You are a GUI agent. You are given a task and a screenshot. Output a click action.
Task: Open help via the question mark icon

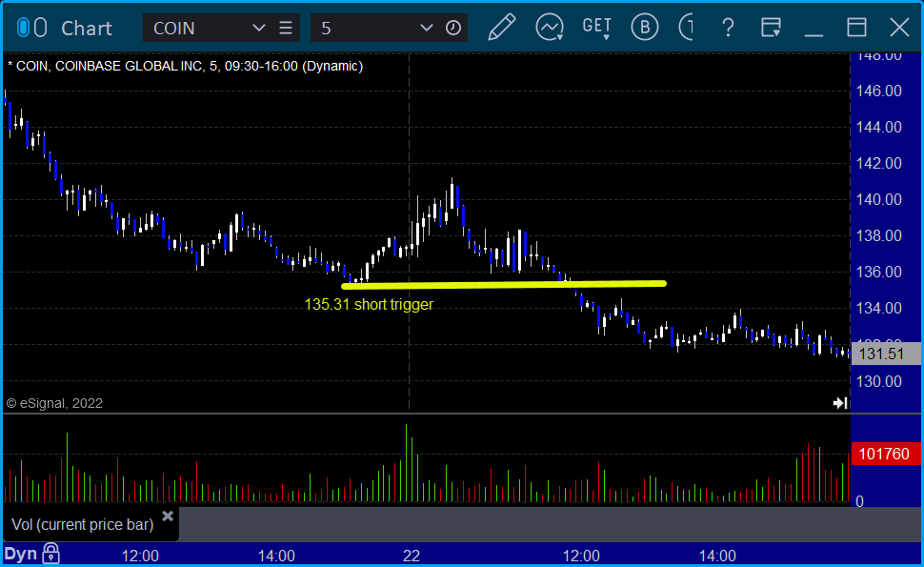tap(729, 28)
